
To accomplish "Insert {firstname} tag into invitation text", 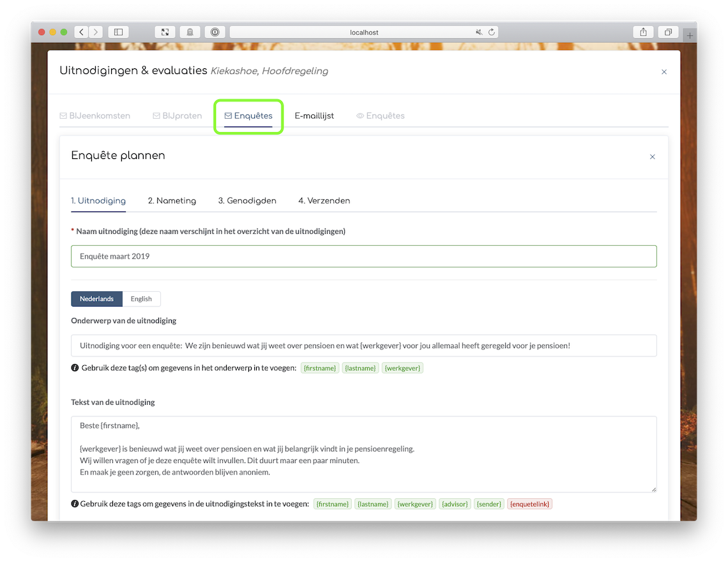I will pos(333,504).
